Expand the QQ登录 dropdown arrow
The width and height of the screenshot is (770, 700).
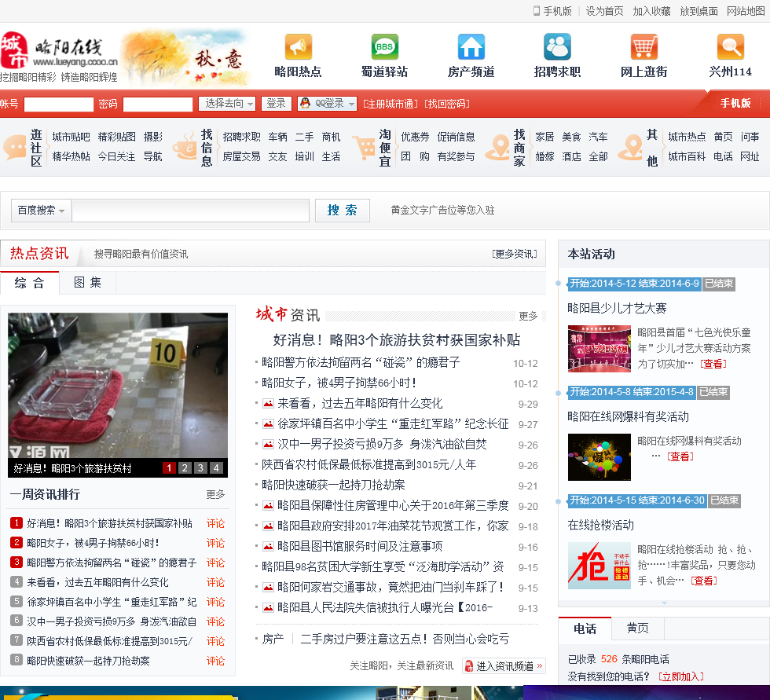[351, 104]
